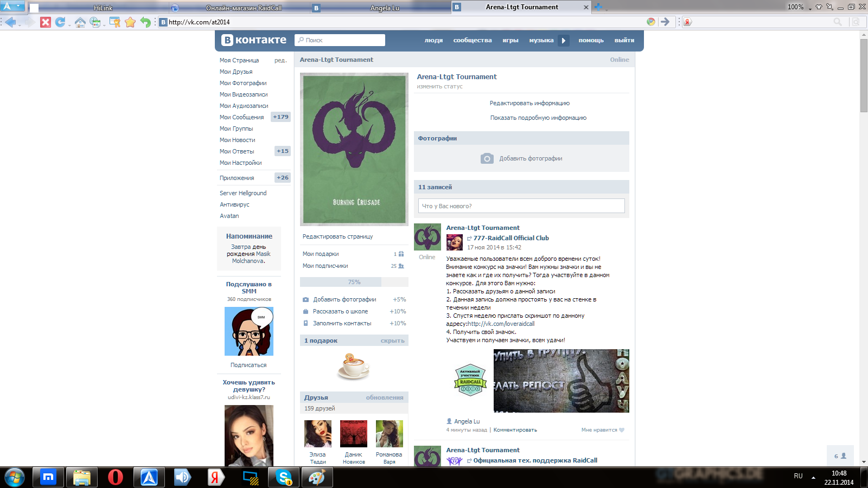The image size is (868, 488).
Task: Click the Что у Вас нового post field
Action: [x=521, y=206]
